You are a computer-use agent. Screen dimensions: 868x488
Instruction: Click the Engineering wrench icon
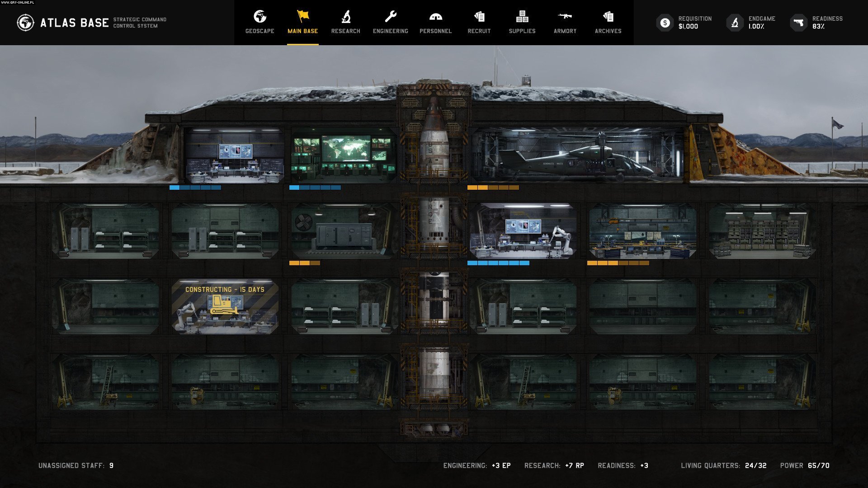(390, 17)
